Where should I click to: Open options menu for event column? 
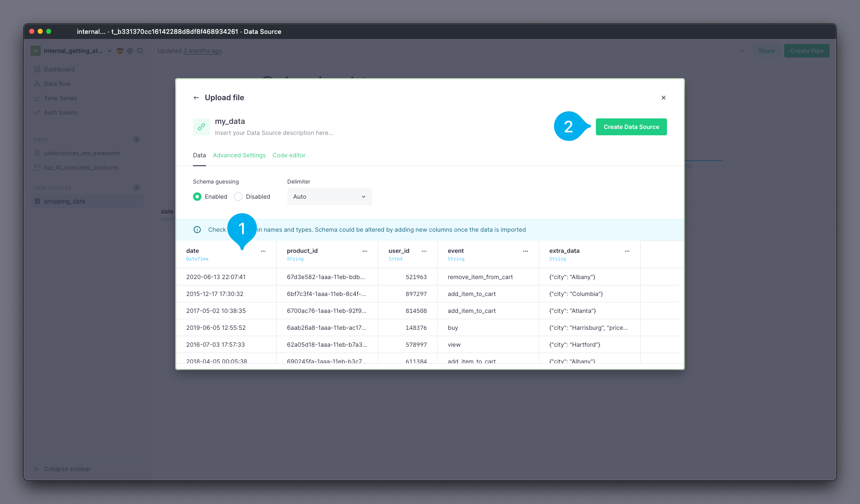tap(526, 251)
